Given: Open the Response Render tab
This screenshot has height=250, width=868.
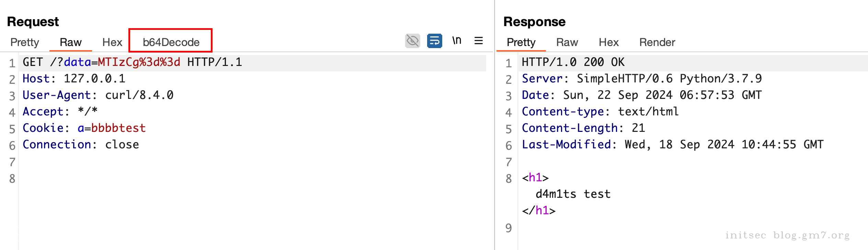Looking at the screenshot, I should (657, 42).
